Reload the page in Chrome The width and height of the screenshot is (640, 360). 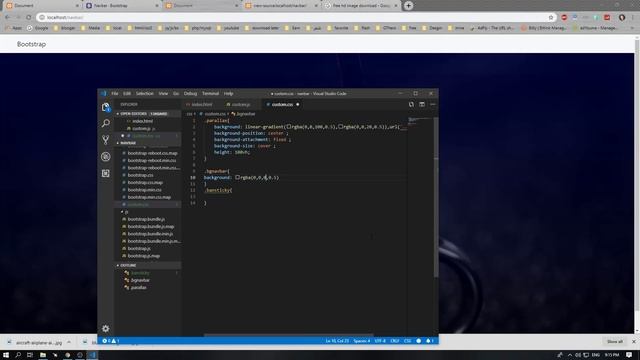29,17
